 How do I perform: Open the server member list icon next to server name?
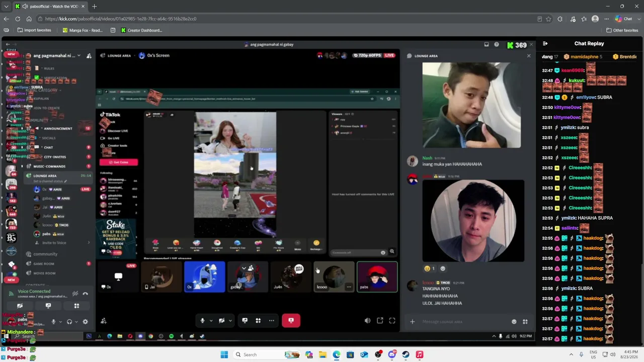pos(89,56)
